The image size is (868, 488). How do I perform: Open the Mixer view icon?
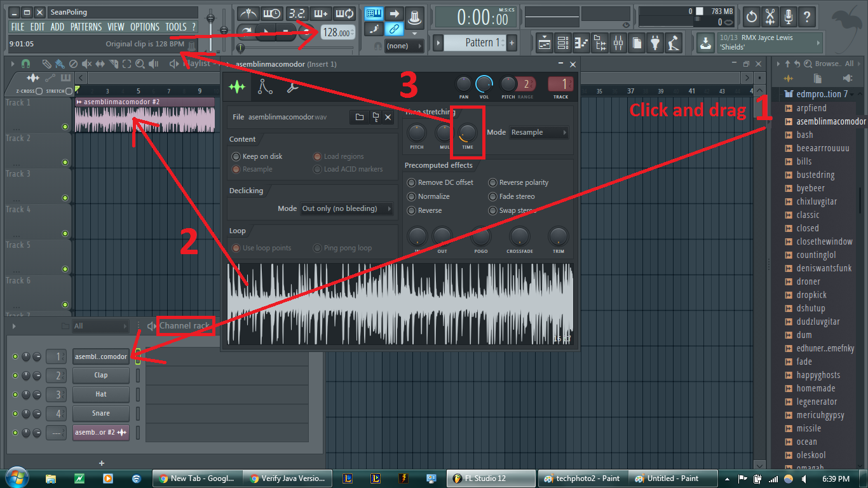(618, 43)
